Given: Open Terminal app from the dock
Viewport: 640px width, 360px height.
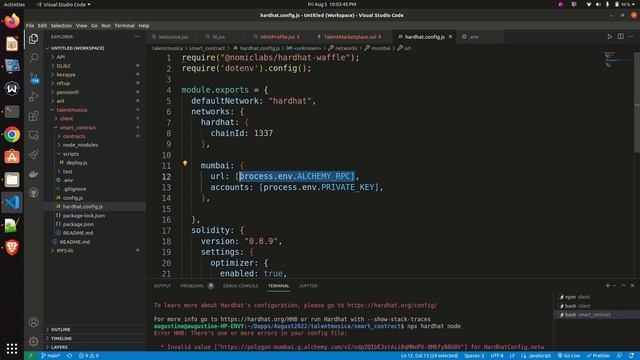Looking at the screenshot, I should click(x=12, y=111).
